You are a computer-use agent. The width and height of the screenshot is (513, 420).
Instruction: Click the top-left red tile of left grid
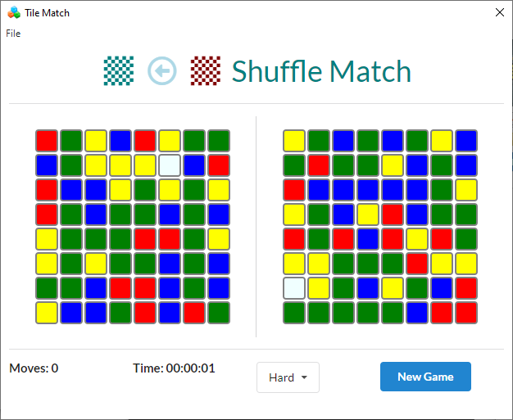[x=47, y=141]
